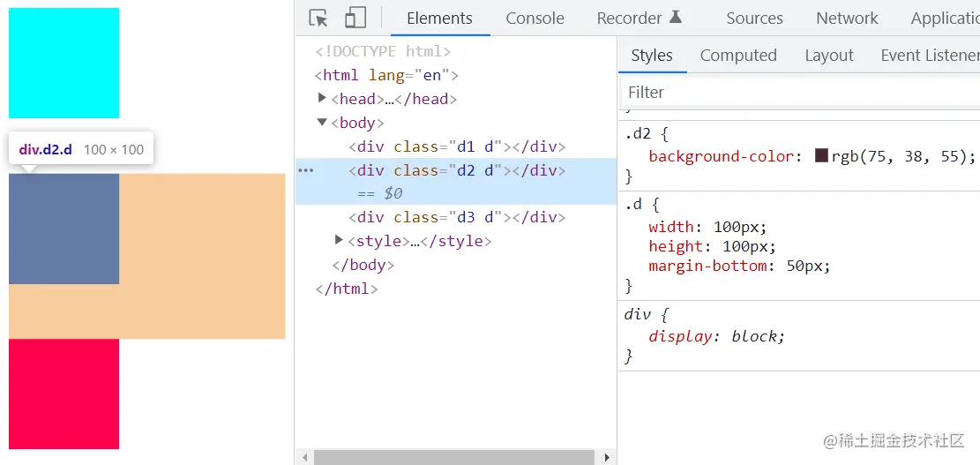Click the scrollbar right arrow

(x=606, y=457)
